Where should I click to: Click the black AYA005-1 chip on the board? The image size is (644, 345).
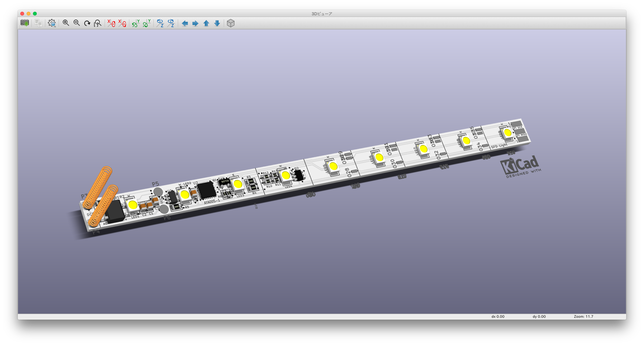[207, 190]
